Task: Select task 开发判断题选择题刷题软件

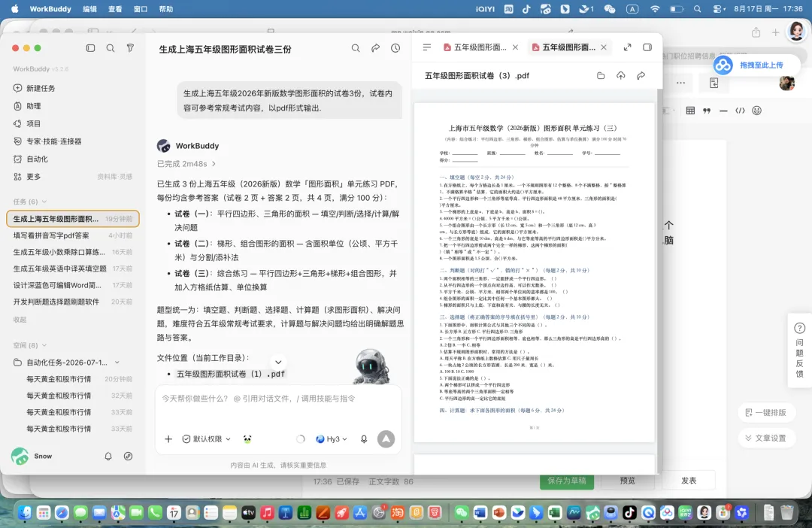Action: pos(72,302)
